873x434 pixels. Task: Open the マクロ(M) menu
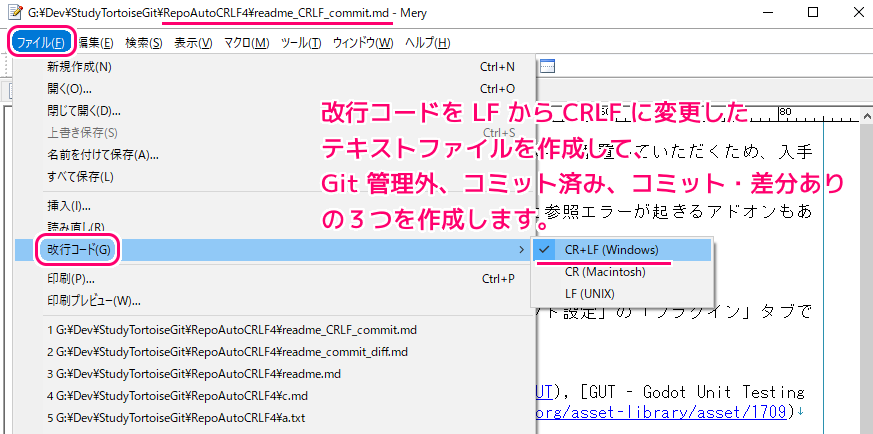pos(246,43)
